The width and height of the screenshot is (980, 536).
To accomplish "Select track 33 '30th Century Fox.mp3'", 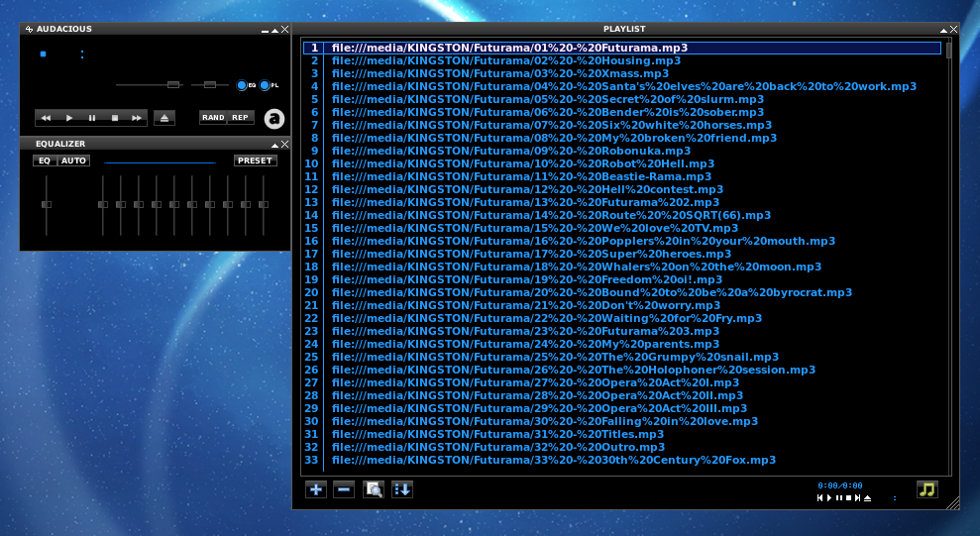I will [622, 460].
